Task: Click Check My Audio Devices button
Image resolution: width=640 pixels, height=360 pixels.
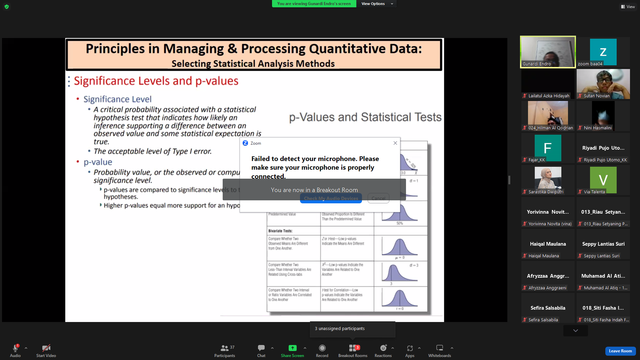Action: click(331, 198)
